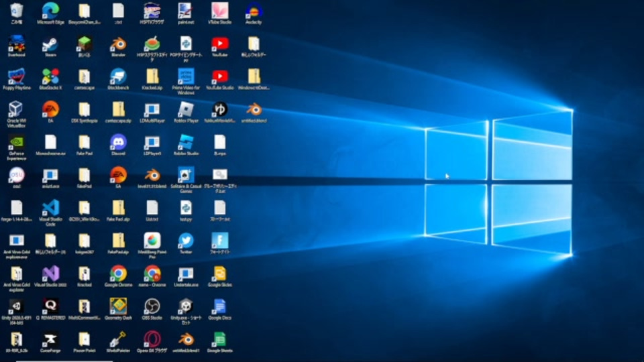Click the Unity.exe shortcut icon

[186, 306]
